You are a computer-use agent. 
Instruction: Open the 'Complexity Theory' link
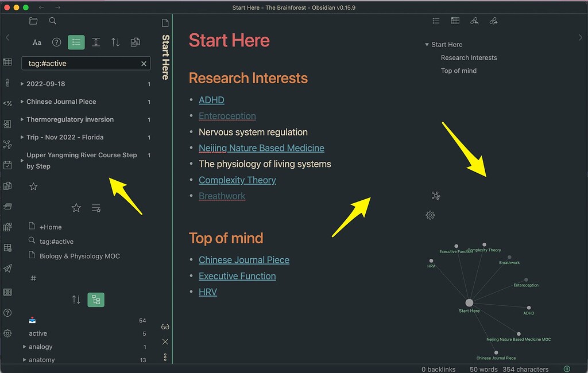[237, 180]
